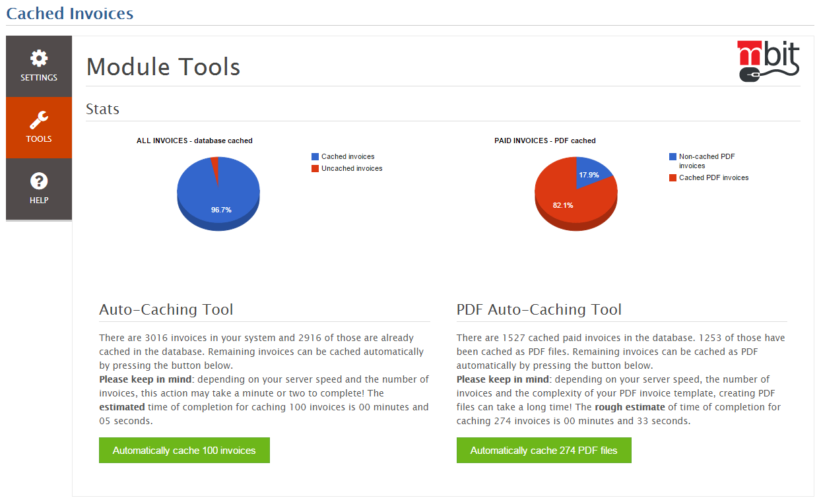Screen dimensions: 821x504
Task: Click the thin red uncached pie slice
Action: [214, 166]
